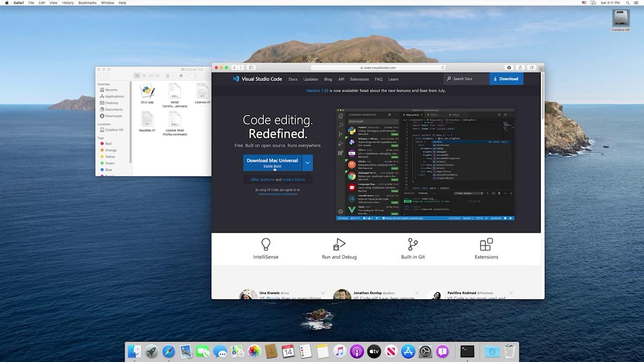Show the Safari sidebar
The height and width of the screenshot is (362, 644).
(251, 67)
